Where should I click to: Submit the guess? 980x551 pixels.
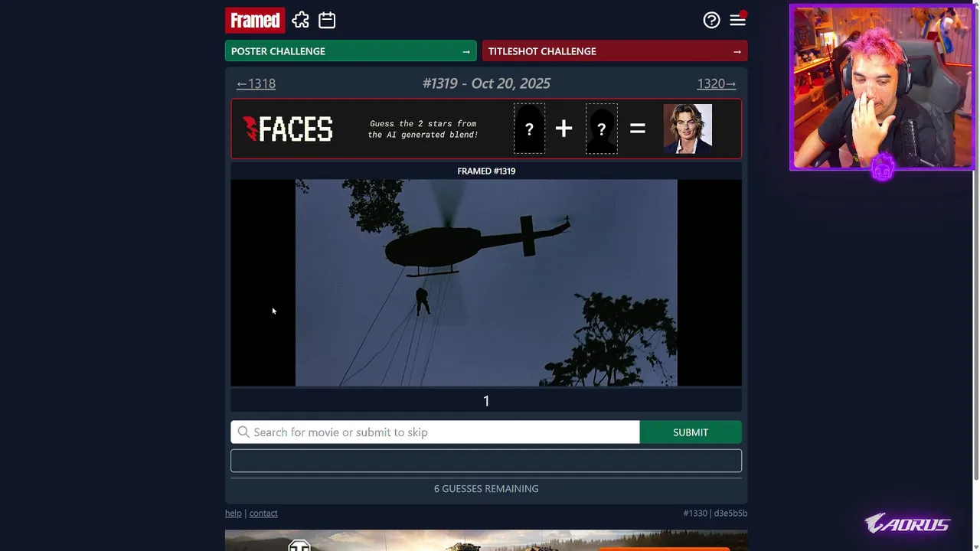pyautogui.click(x=691, y=432)
